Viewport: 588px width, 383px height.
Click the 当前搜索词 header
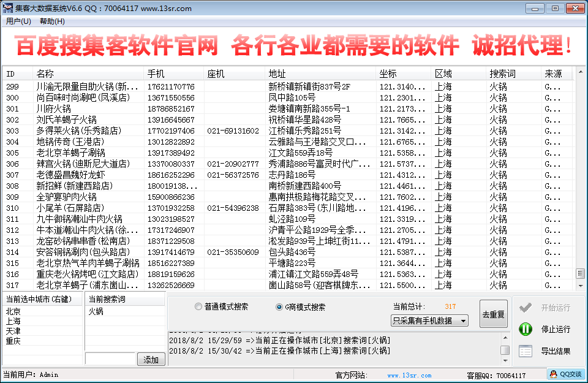click(x=125, y=299)
